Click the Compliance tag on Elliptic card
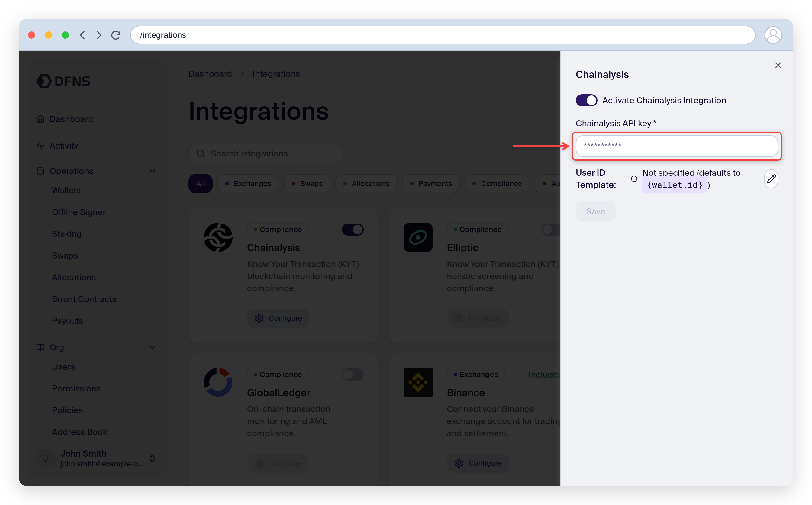 [478, 230]
